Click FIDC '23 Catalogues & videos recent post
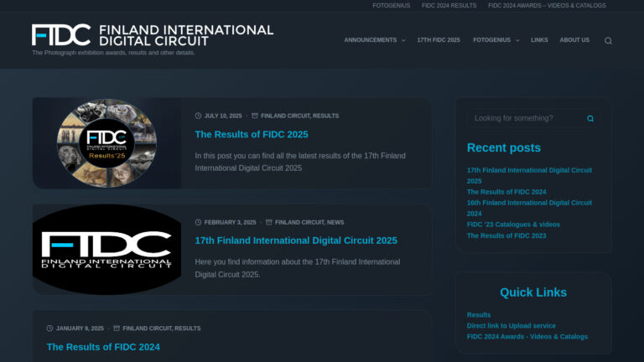644x362 pixels. [x=513, y=225]
